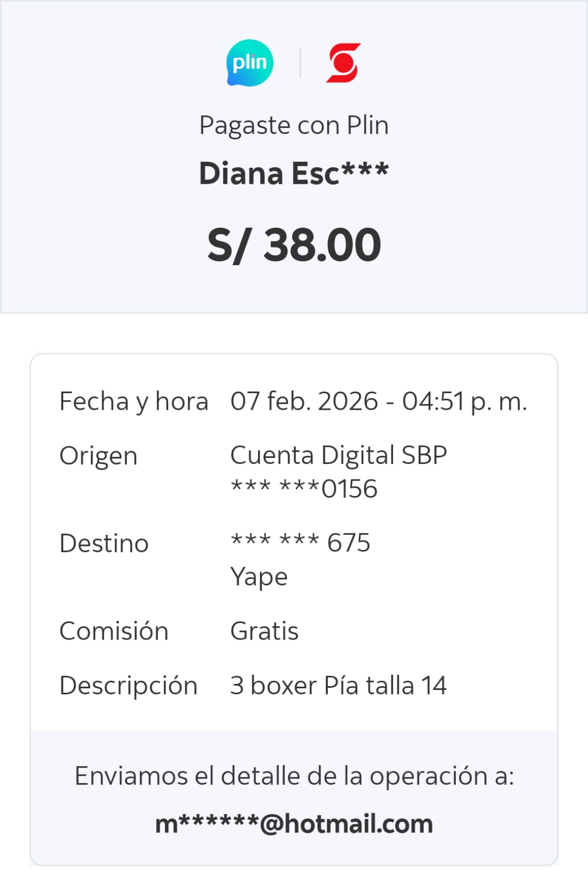Screen dimensions: 588x886
Task: Click the divider between the two logos
Action: [300, 63]
